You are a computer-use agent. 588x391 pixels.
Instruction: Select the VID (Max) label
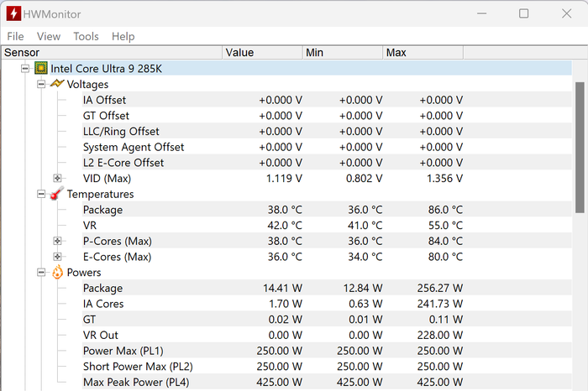click(107, 178)
